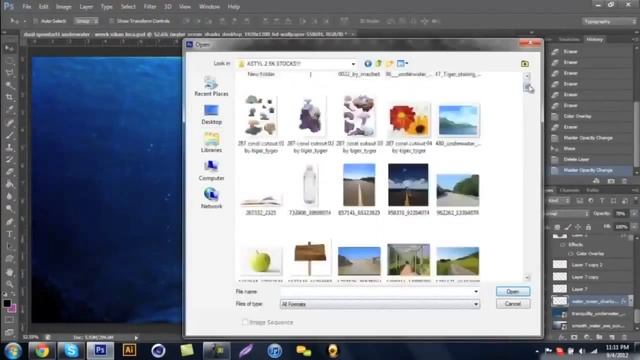The width and height of the screenshot is (640, 360).
Task: Expand the File name history dropdown arrow
Action: pos(476,291)
